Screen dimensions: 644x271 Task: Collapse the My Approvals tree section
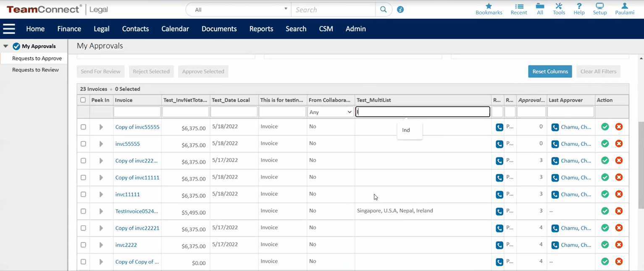click(5, 46)
